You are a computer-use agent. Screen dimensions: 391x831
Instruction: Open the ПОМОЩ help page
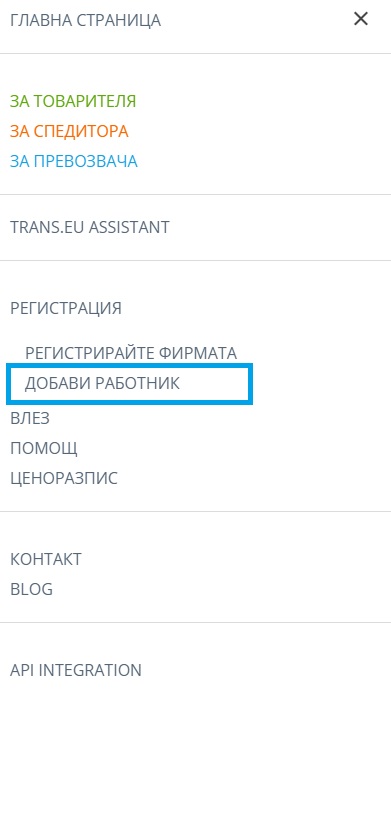pyautogui.click(x=44, y=448)
